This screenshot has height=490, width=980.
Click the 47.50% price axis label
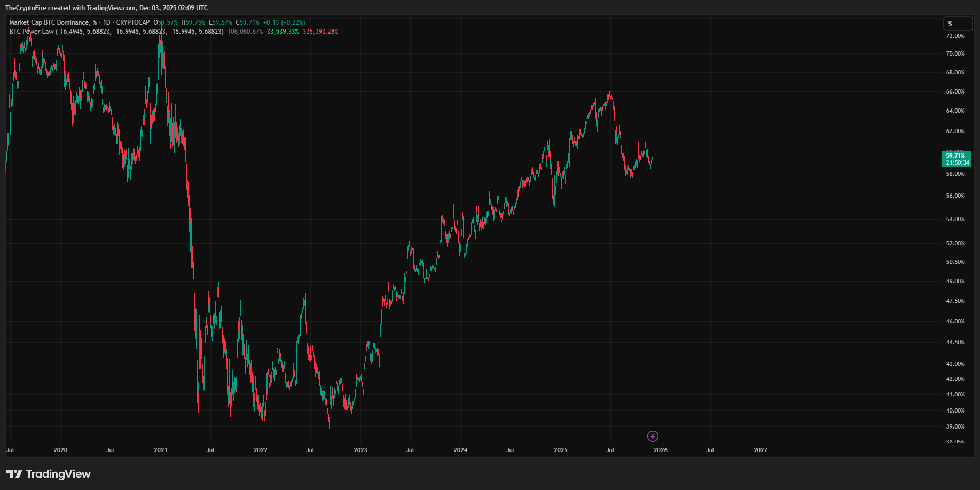tap(955, 301)
